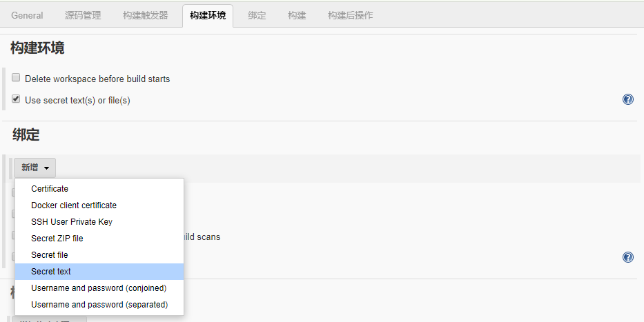The width and height of the screenshot is (644, 322).
Task: Choose Secret file from the list
Action: coord(50,255)
